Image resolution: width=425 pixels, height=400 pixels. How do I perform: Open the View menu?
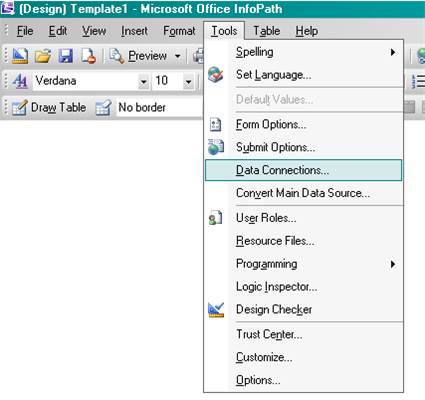pyautogui.click(x=94, y=31)
